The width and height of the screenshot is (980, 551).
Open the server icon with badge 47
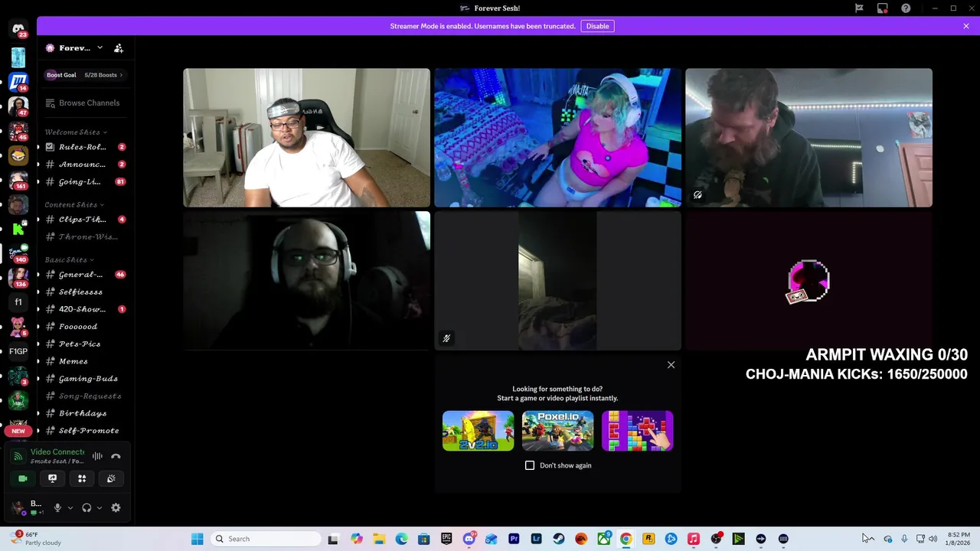(x=18, y=106)
